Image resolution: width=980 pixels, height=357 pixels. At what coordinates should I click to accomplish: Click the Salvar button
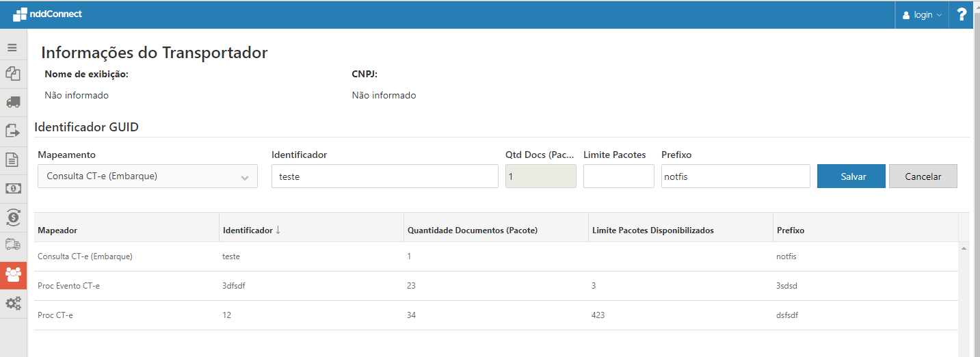coord(851,176)
